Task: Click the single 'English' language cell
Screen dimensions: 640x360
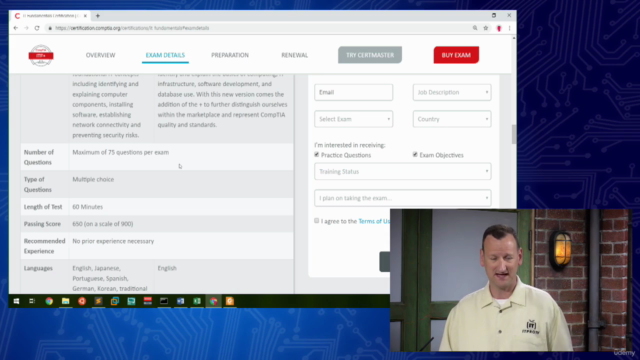Action: pos(167,268)
